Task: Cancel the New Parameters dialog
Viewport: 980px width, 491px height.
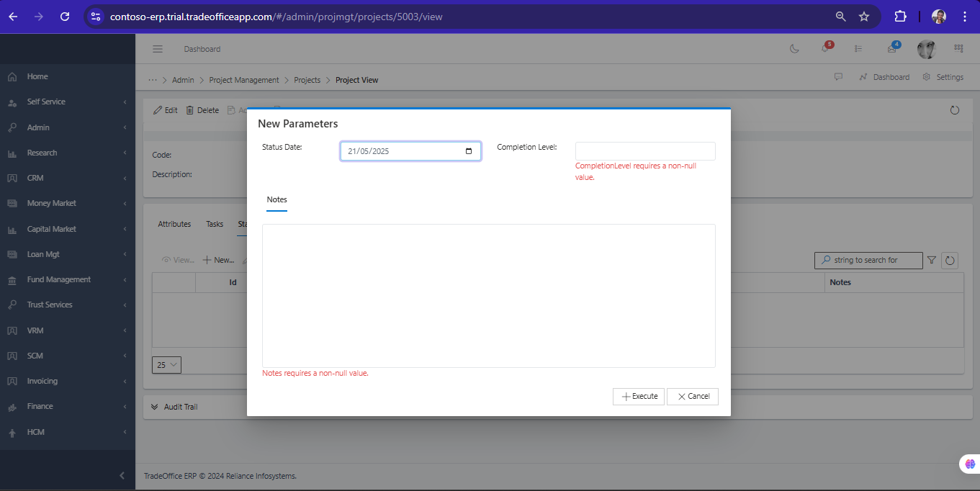Action: point(693,397)
